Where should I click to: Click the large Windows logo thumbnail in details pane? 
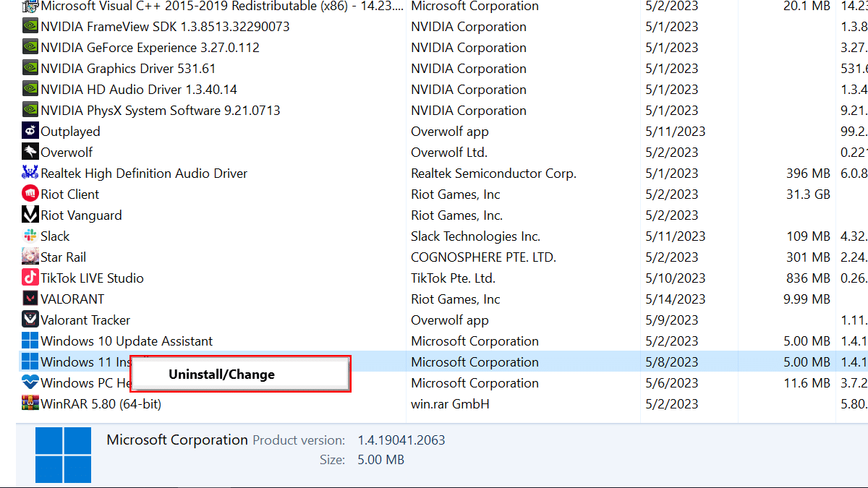point(64,455)
